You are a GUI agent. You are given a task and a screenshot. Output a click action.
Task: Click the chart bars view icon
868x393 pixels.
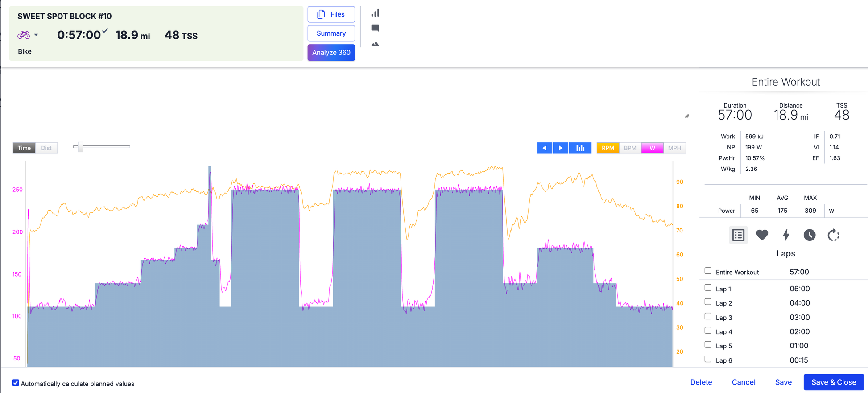[580, 148]
